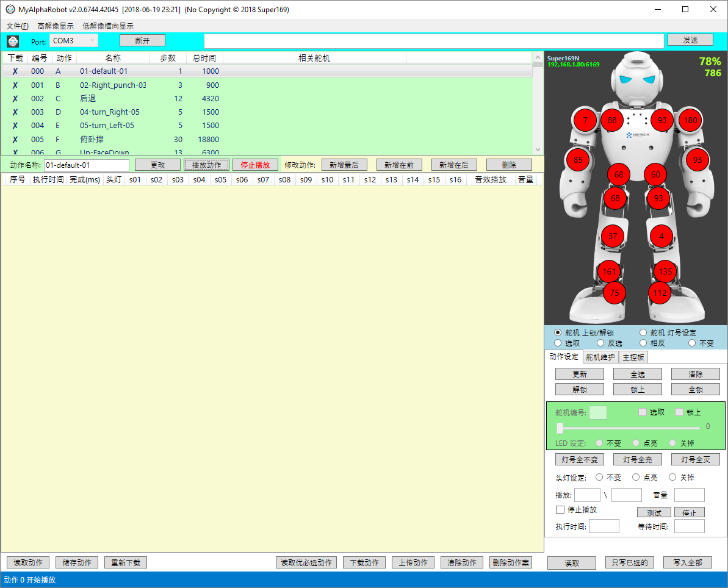728x588 pixels.
Task: Select the foot servo circle labeled 112
Action: click(660, 293)
